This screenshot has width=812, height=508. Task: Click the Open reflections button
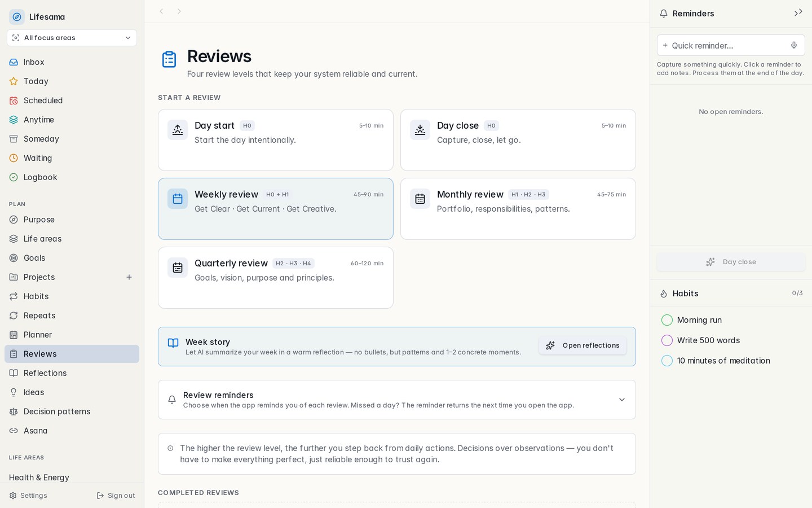[582, 345]
